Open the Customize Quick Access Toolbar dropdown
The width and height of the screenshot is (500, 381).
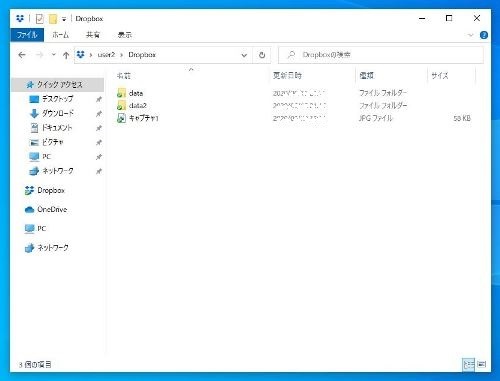pos(64,19)
